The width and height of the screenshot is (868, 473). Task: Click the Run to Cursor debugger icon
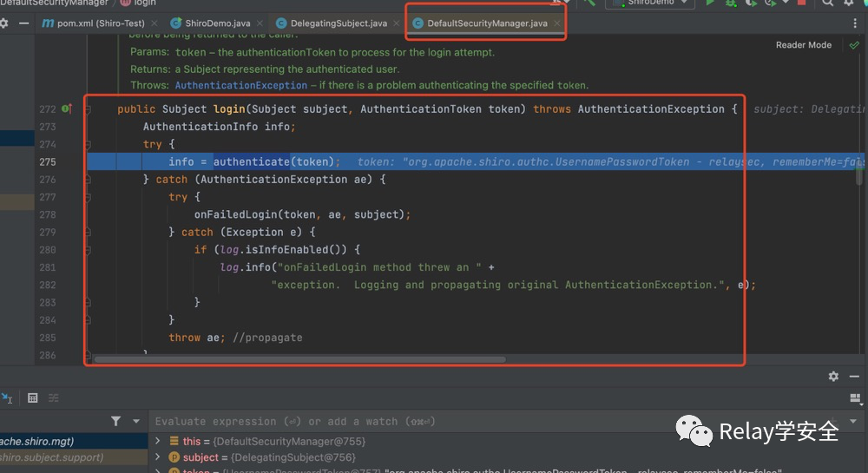click(7, 397)
